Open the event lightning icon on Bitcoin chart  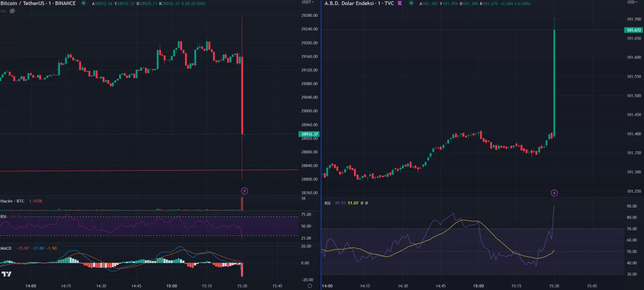click(244, 191)
